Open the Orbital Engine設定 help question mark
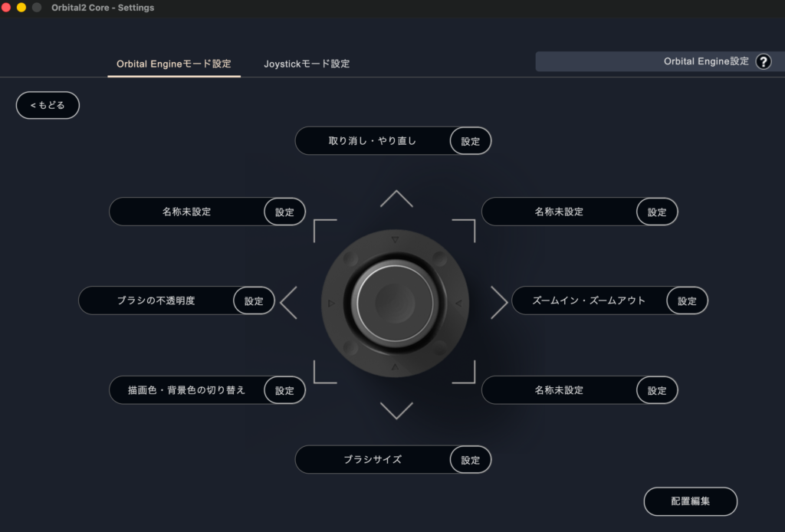Screen dimensions: 785x532 pyautogui.click(x=763, y=61)
